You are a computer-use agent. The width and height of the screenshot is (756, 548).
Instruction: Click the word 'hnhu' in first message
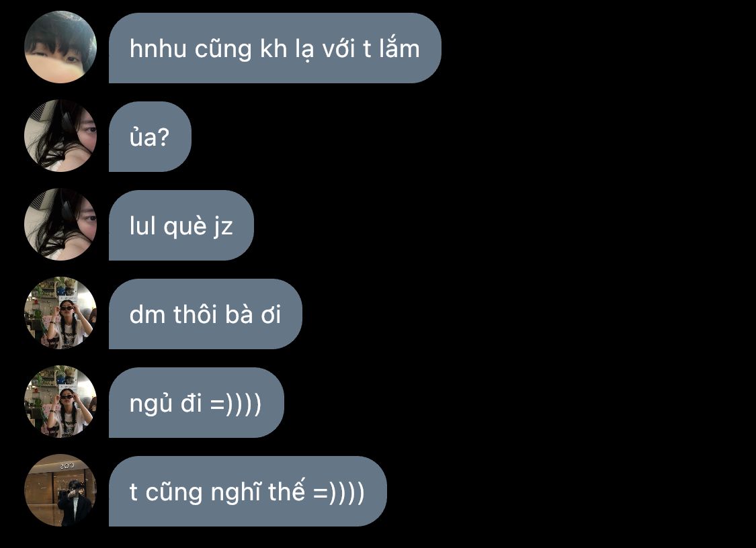coord(158,48)
